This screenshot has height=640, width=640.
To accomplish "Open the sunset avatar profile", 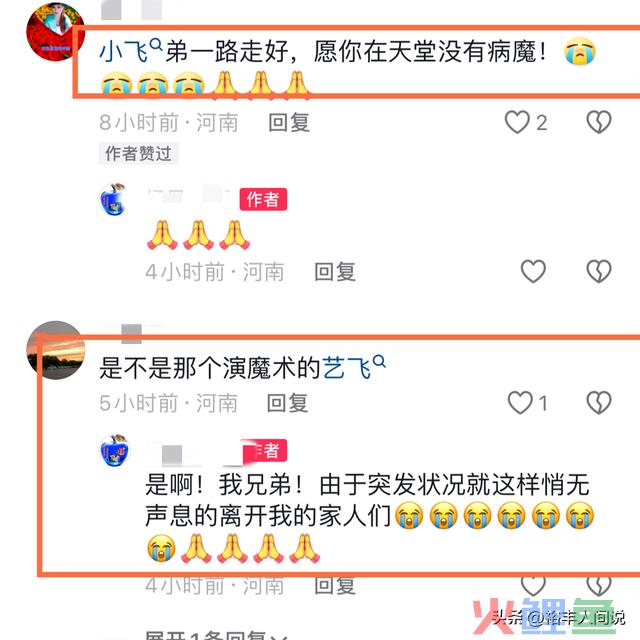I will (x=56, y=350).
